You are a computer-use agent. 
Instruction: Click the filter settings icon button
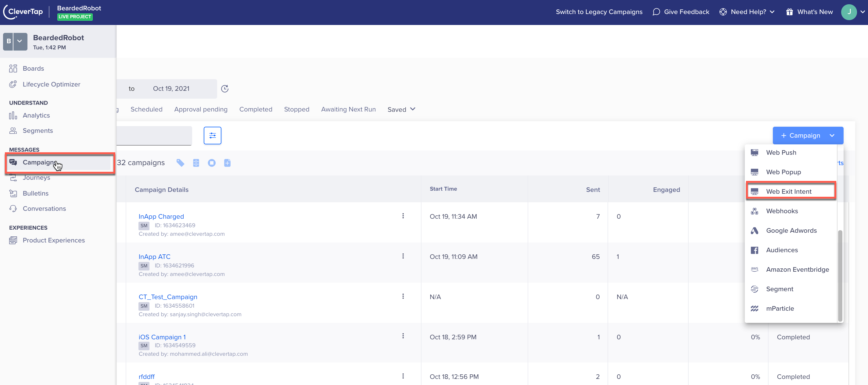coord(212,135)
